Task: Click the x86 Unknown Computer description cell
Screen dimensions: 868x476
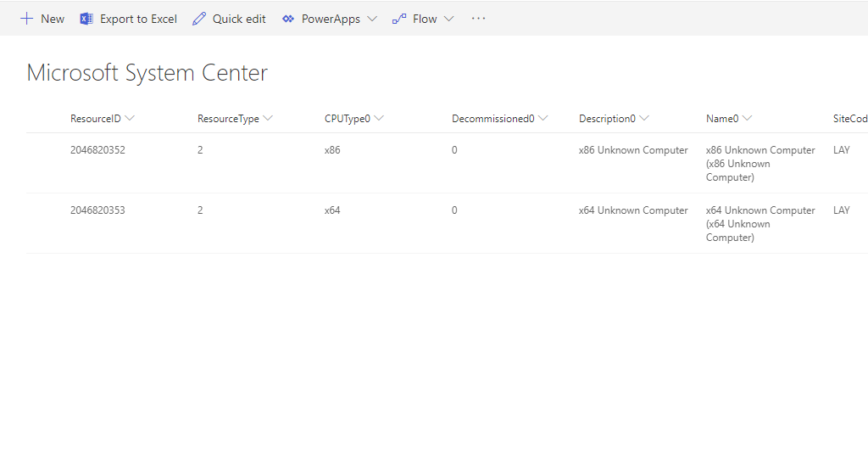Action: click(x=633, y=150)
